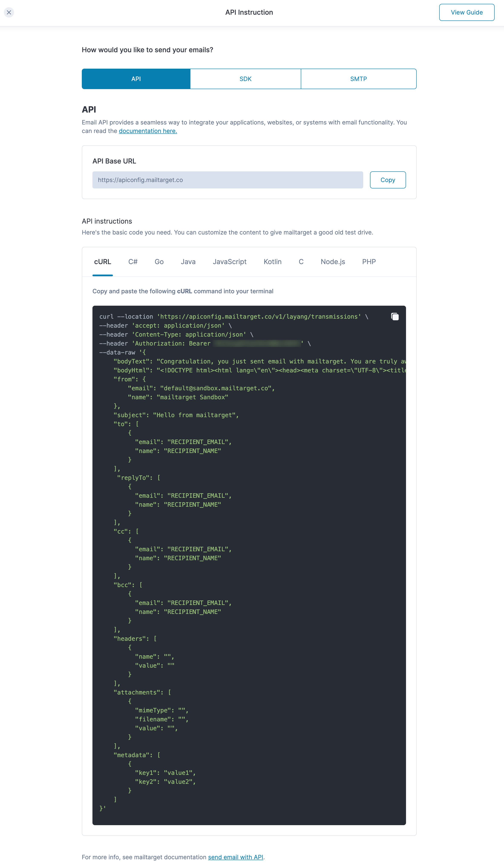
Task: Switch to the Java code tab
Action: (188, 262)
